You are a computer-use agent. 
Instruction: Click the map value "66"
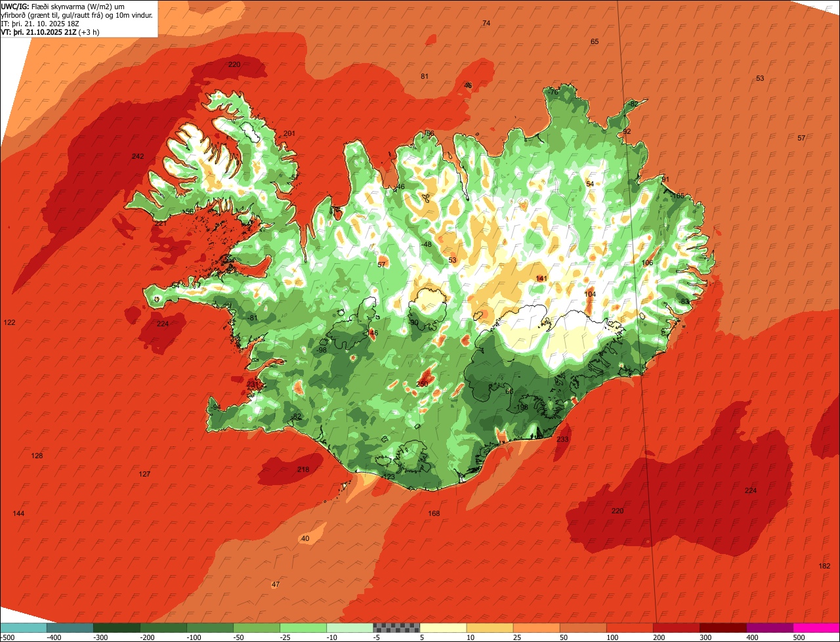(x=509, y=391)
